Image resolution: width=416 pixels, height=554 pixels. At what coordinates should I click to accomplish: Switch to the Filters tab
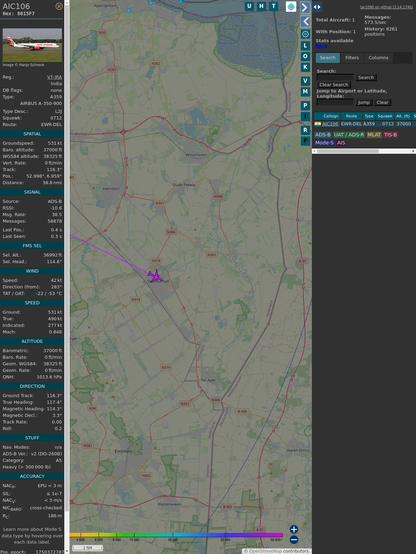352,58
